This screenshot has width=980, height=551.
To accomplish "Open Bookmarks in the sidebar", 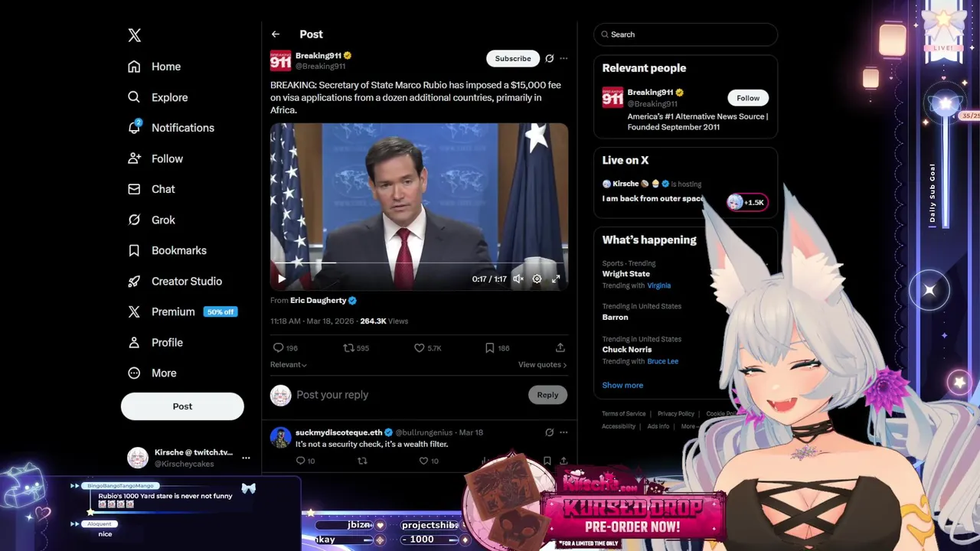I will click(x=168, y=250).
